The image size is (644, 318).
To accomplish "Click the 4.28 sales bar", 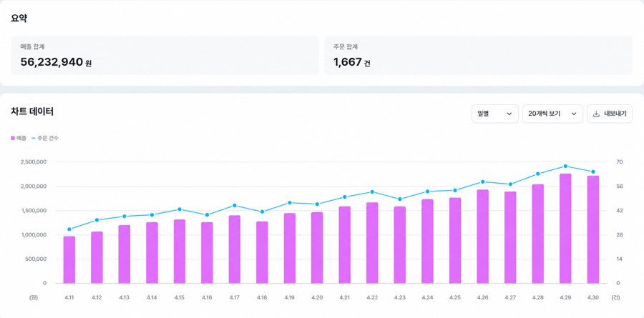I will [537, 234].
